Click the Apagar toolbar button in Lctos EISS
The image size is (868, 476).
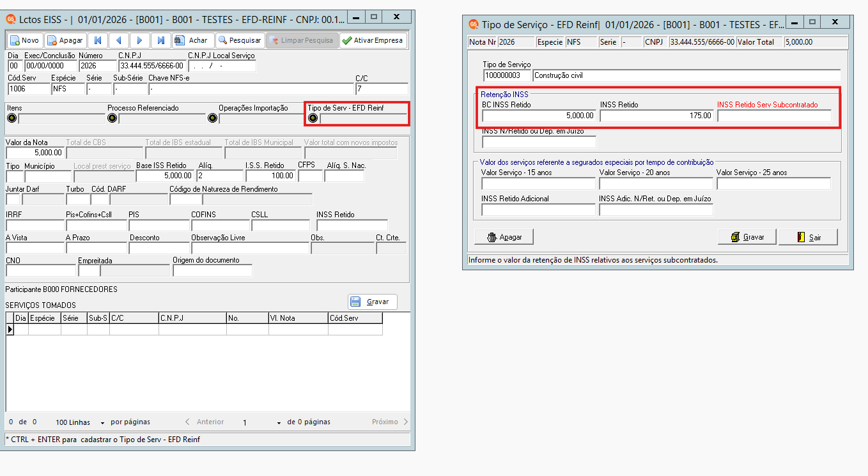click(65, 40)
